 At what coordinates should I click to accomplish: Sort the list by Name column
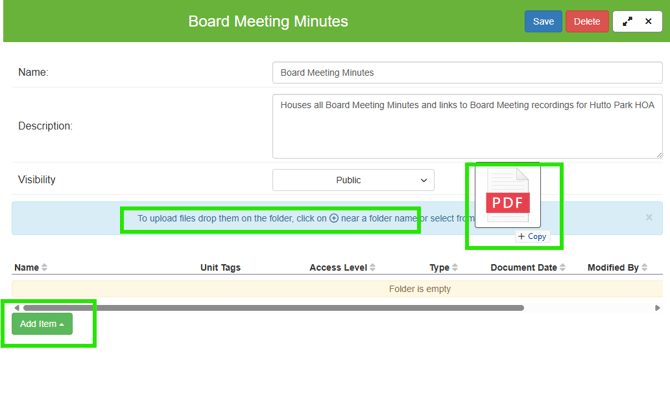click(x=31, y=268)
